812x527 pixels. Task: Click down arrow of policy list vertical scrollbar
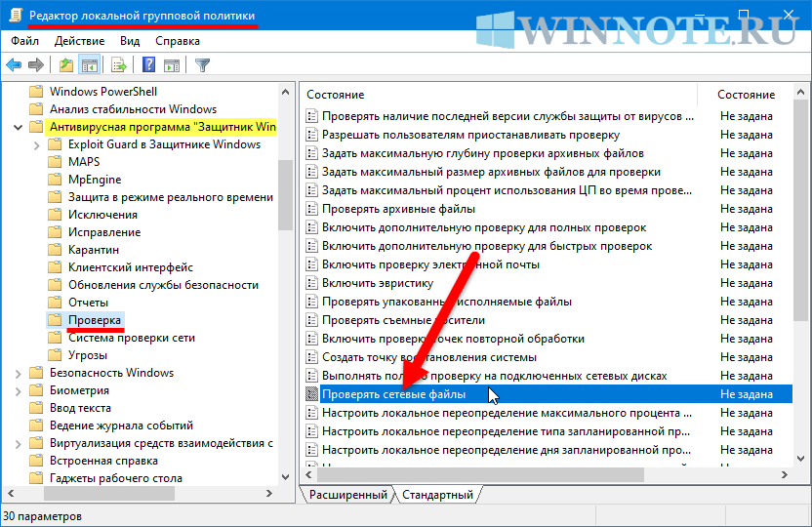coord(800,459)
